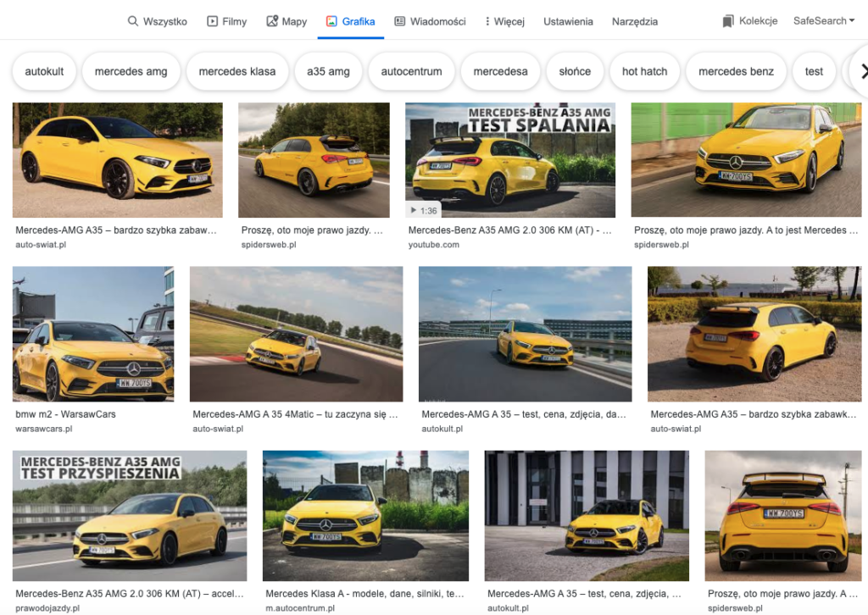Screen dimensions: 868x615
Task: Open the Więcej menu
Action: point(505,21)
